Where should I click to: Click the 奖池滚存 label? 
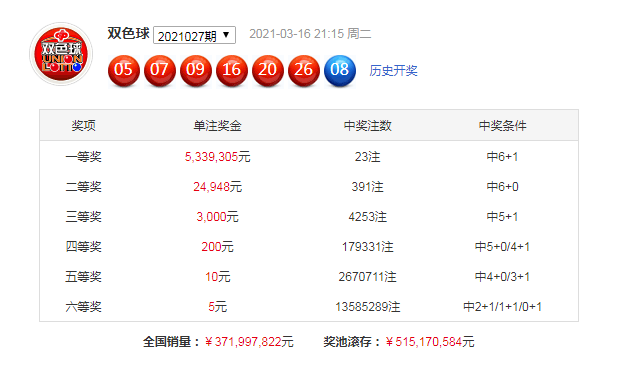[x=352, y=342]
